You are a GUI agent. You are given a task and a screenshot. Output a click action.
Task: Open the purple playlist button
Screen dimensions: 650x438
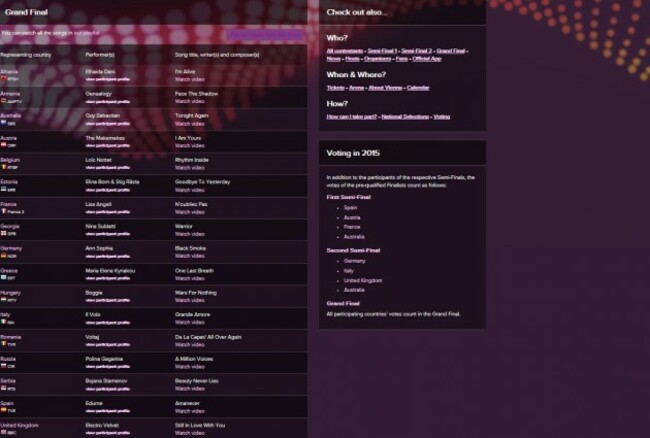point(265,34)
